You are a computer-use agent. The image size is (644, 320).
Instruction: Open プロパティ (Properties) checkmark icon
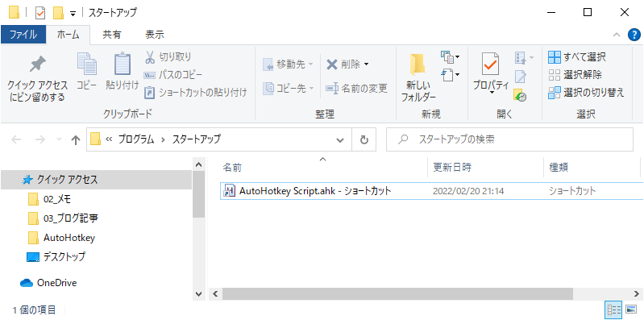click(490, 64)
